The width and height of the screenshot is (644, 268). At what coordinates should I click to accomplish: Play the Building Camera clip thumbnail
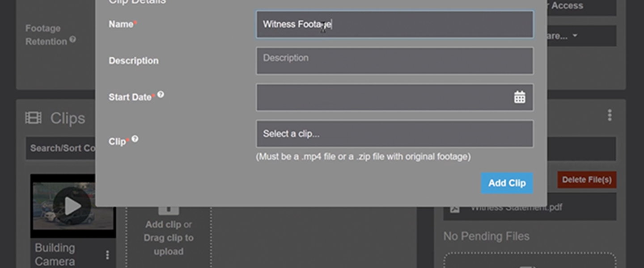point(72,206)
